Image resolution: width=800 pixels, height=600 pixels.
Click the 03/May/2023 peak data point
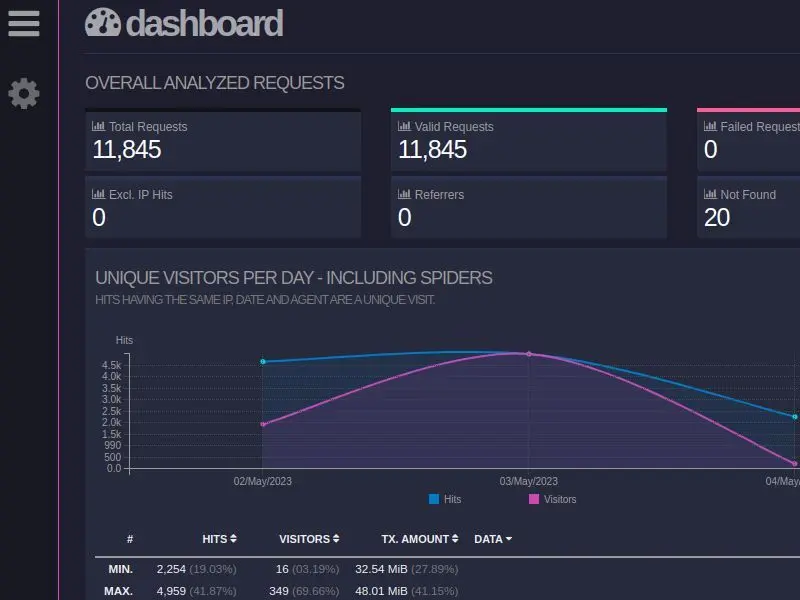click(x=529, y=354)
